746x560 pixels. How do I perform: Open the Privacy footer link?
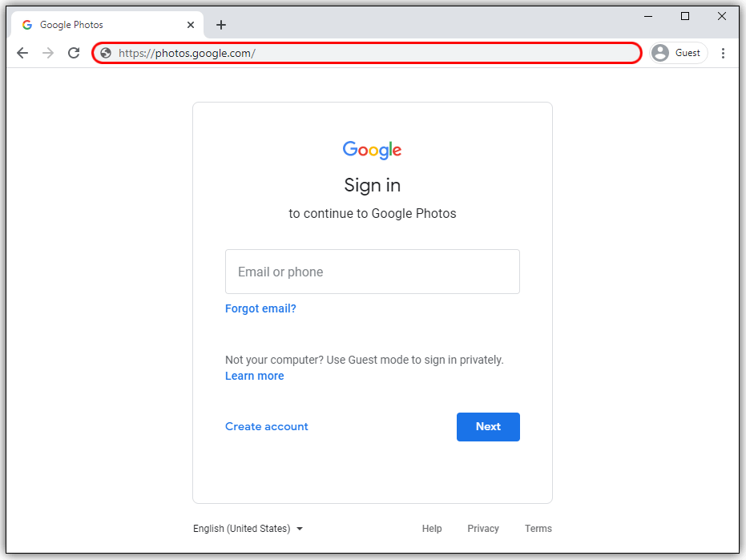click(483, 529)
